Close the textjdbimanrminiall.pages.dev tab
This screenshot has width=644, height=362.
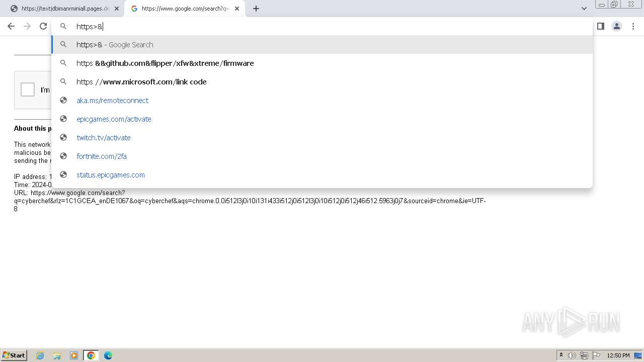(117, 9)
